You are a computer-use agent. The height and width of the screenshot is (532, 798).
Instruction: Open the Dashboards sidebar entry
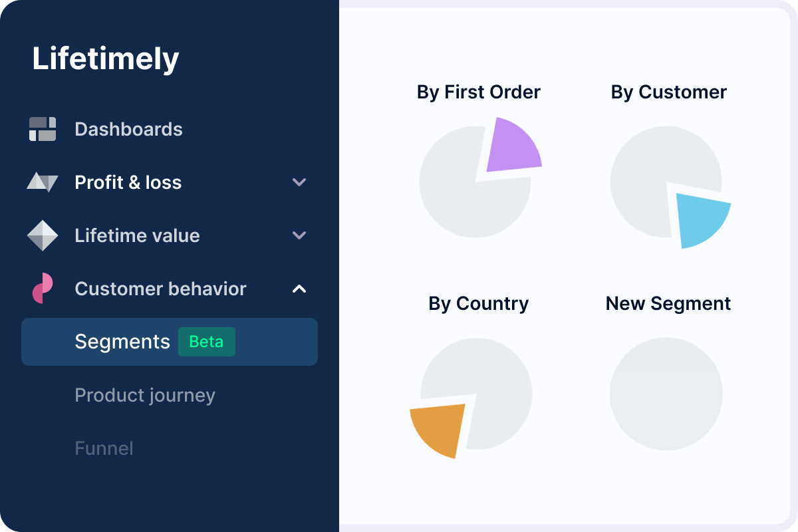point(128,129)
